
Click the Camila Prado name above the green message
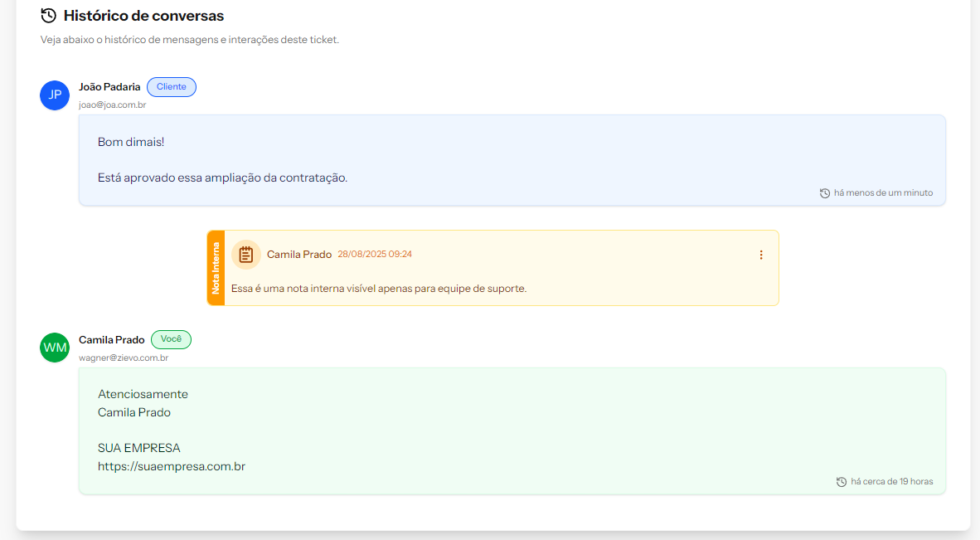[x=112, y=340]
